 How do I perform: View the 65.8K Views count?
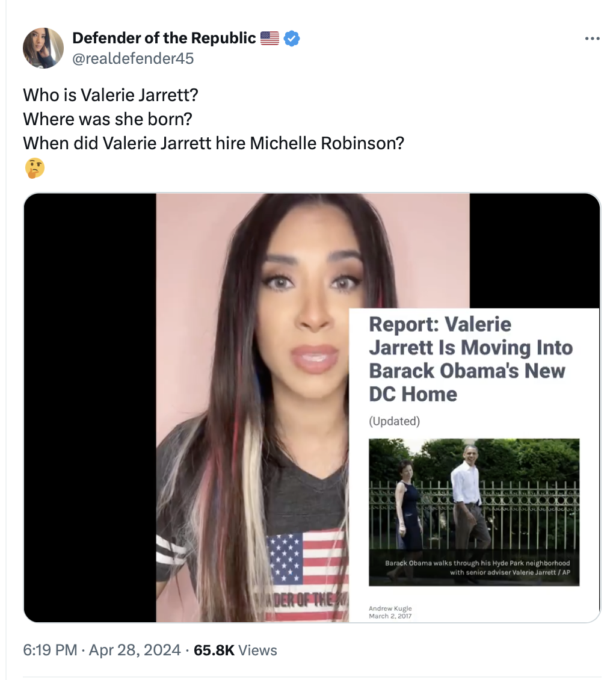[235, 650]
